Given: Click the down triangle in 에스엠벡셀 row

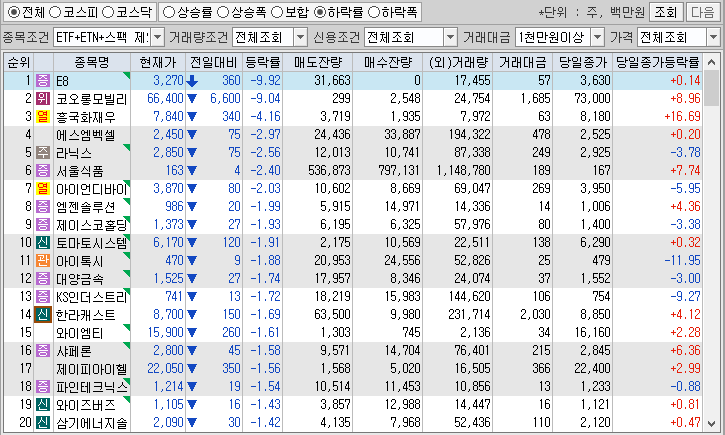Looking at the screenshot, I should coord(192,135).
